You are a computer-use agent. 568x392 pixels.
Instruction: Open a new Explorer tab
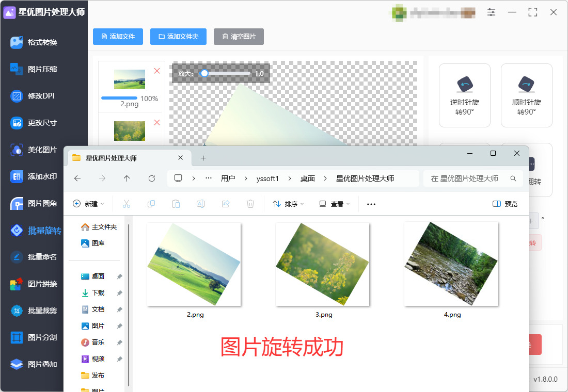pos(203,158)
